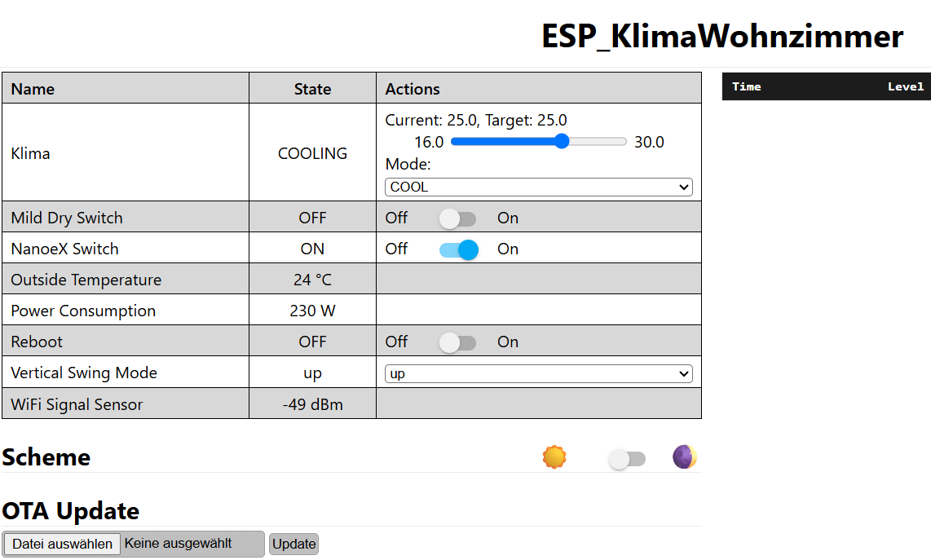931x560 pixels.
Task: Toggle the Reboot switch on
Action: tap(457, 342)
